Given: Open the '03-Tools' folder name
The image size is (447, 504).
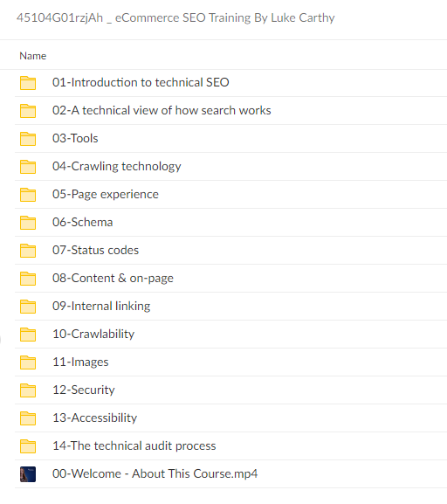Looking at the screenshot, I should tap(75, 138).
